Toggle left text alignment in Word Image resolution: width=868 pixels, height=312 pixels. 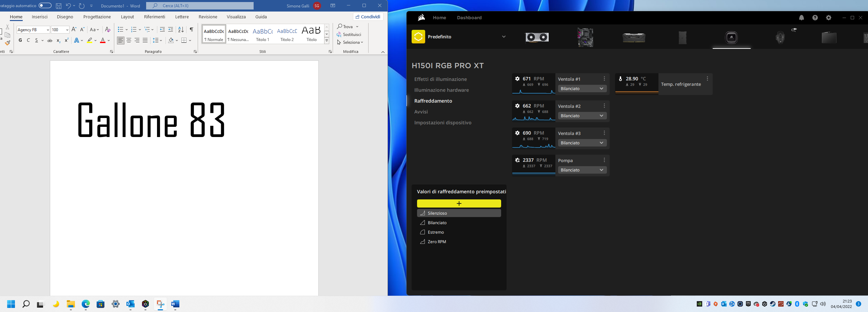pos(121,40)
